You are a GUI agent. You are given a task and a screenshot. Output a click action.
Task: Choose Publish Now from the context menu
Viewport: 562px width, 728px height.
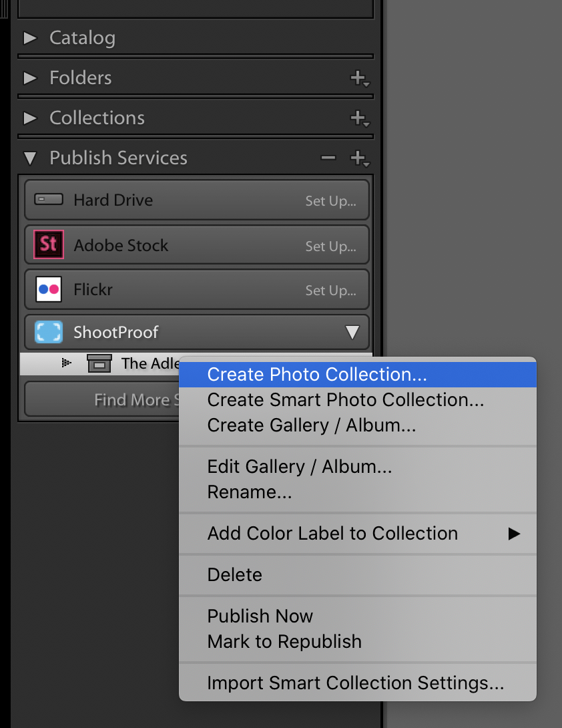260,616
